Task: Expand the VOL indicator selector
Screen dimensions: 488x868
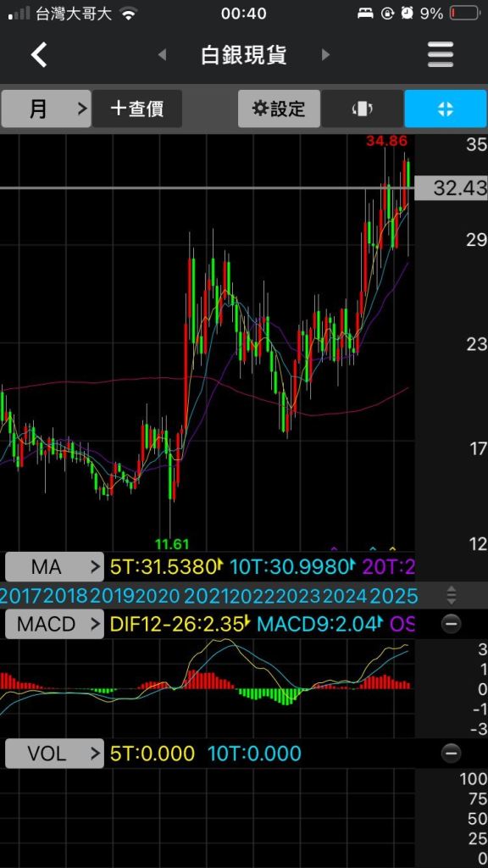Action: pos(54,754)
